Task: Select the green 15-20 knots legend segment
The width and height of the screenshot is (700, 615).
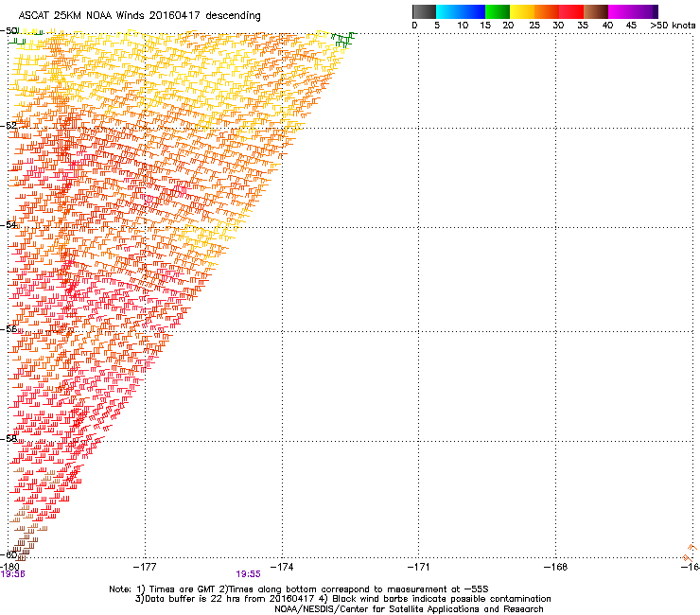Action: click(x=498, y=11)
